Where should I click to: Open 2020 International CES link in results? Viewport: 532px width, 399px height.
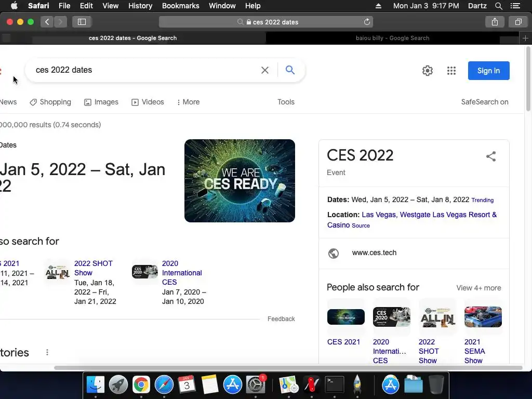182,273
